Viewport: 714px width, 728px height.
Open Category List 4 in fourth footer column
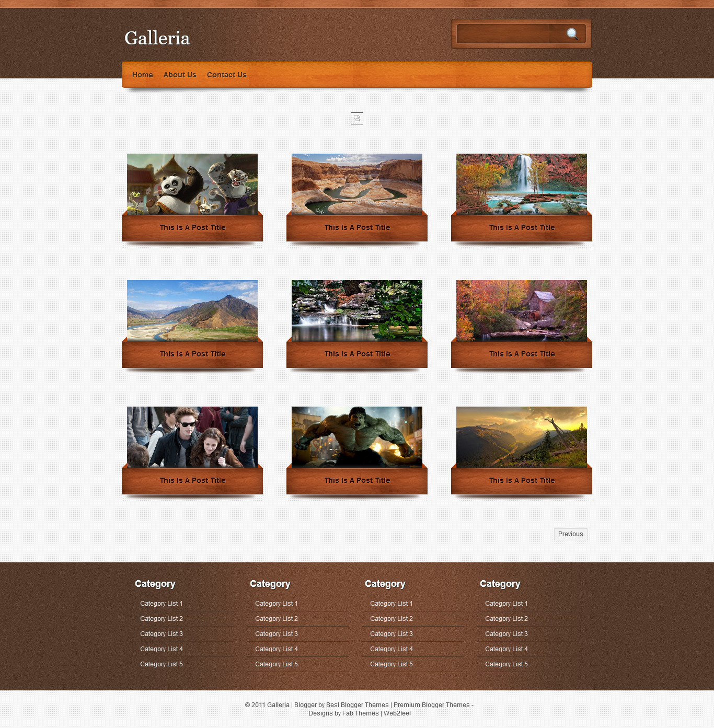coord(506,649)
